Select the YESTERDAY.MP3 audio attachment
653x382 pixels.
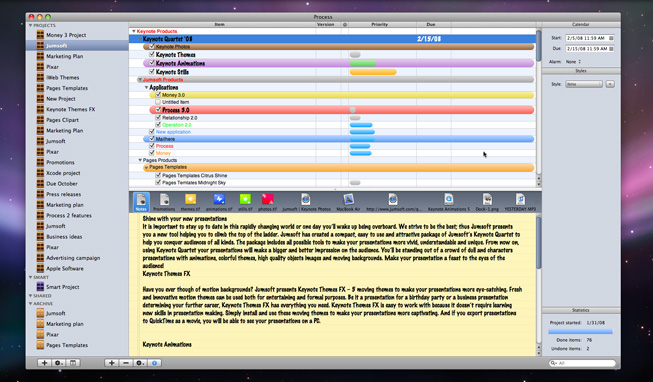click(520, 202)
